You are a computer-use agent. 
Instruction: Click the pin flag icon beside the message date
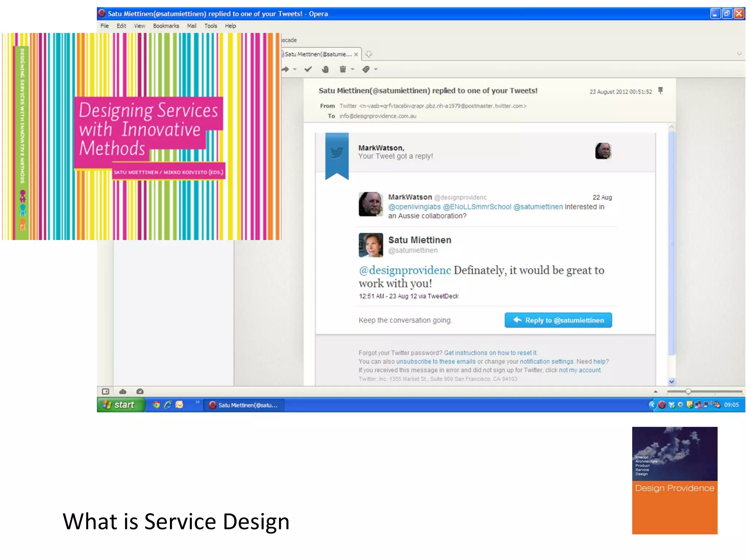(660, 90)
